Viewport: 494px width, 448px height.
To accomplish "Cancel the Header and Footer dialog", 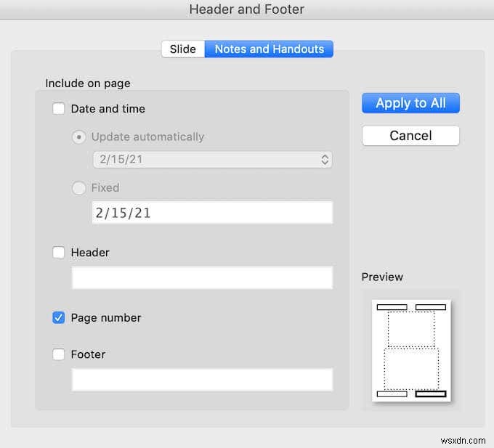I will pyautogui.click(x=410, y=136).
